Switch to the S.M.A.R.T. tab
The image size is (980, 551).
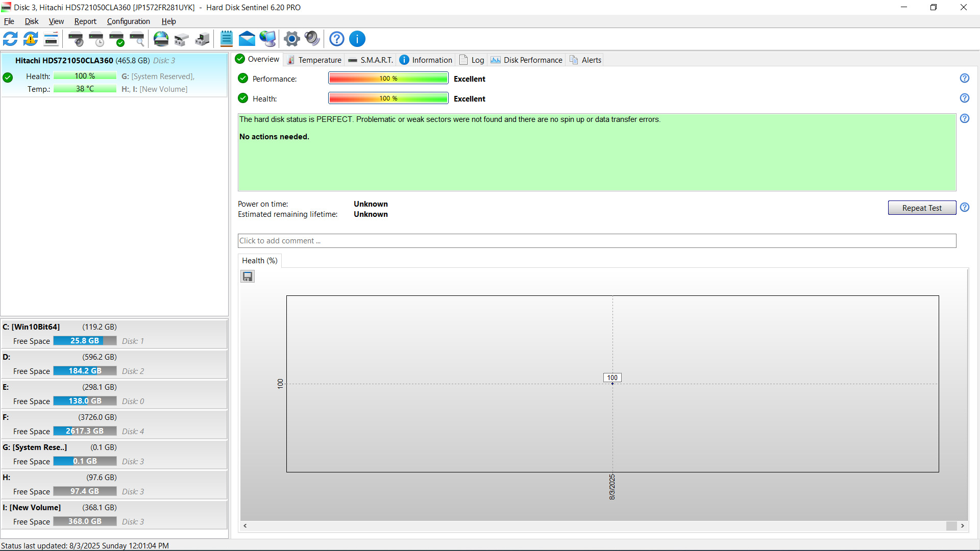point(371,60)
